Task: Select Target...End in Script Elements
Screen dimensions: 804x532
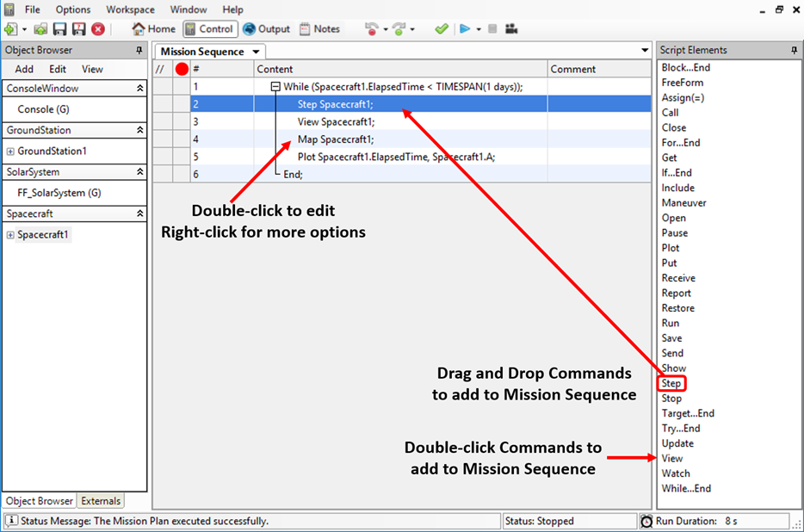Action: [688, 413]
